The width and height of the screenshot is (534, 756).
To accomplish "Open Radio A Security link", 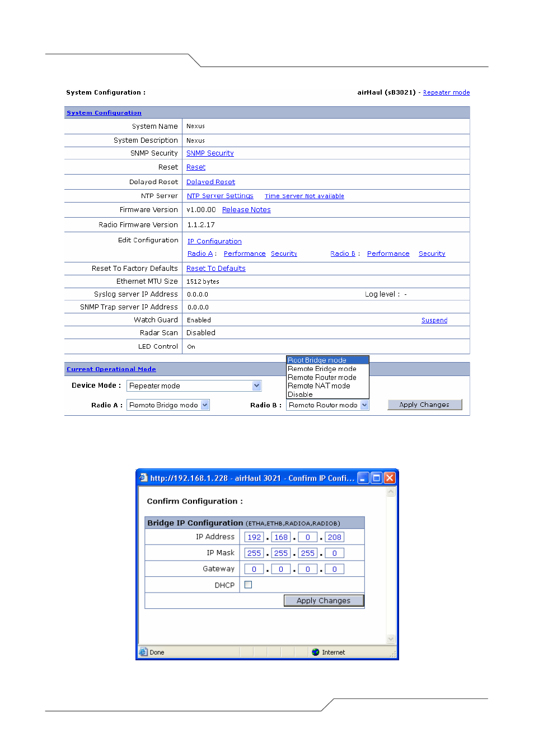I will point(284,253).
